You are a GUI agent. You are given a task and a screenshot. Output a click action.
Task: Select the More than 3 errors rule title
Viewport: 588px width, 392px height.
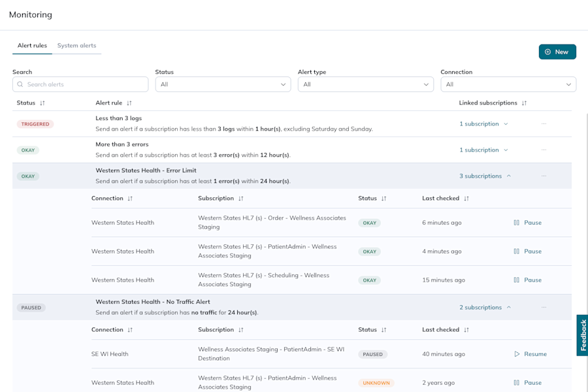(x=122, y=144)
